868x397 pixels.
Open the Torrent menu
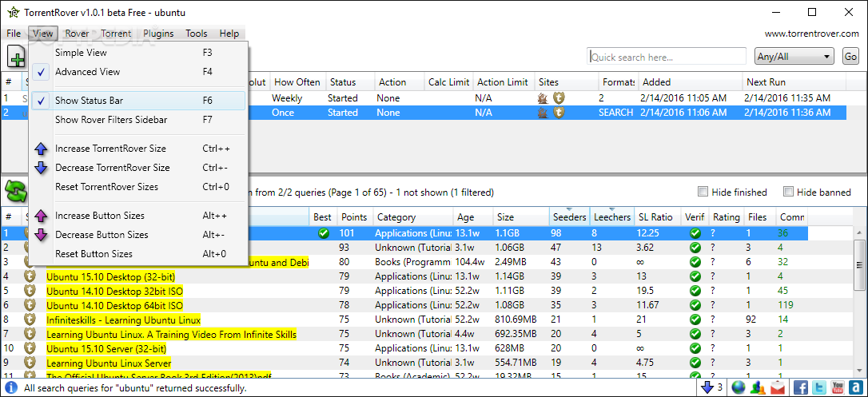(116, 34)
